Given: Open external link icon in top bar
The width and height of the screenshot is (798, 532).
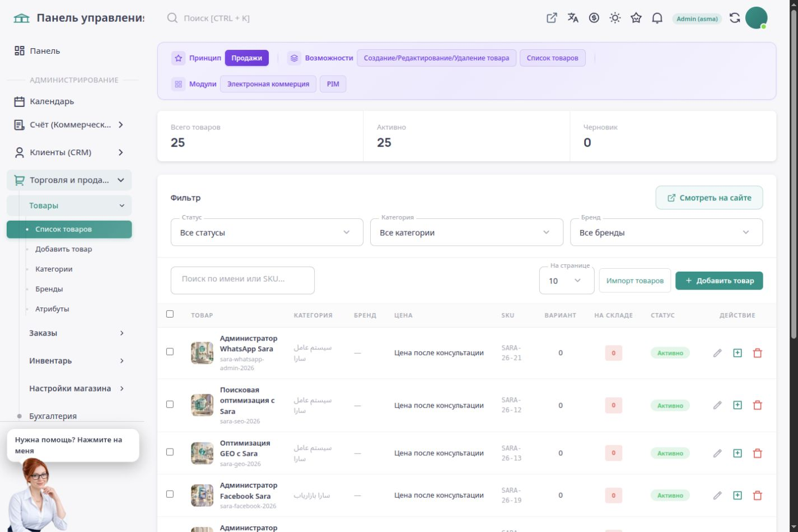Looking at the screenshot, I should coord(552,18).
